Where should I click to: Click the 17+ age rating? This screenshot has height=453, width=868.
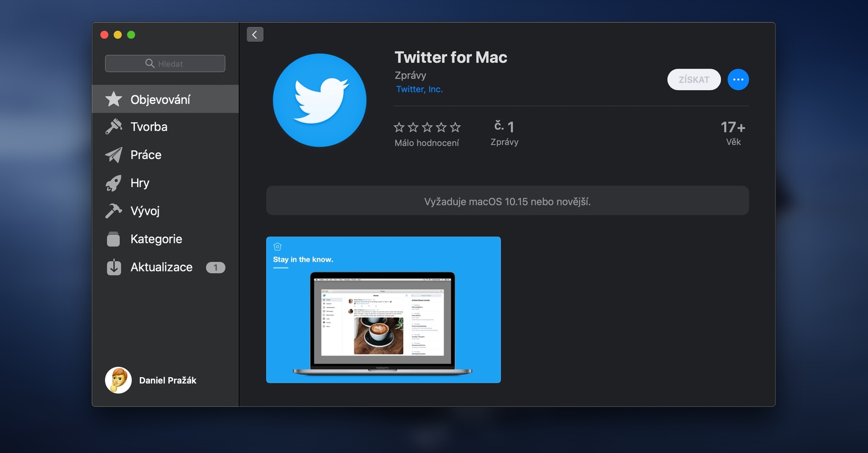tap(733, 127)
